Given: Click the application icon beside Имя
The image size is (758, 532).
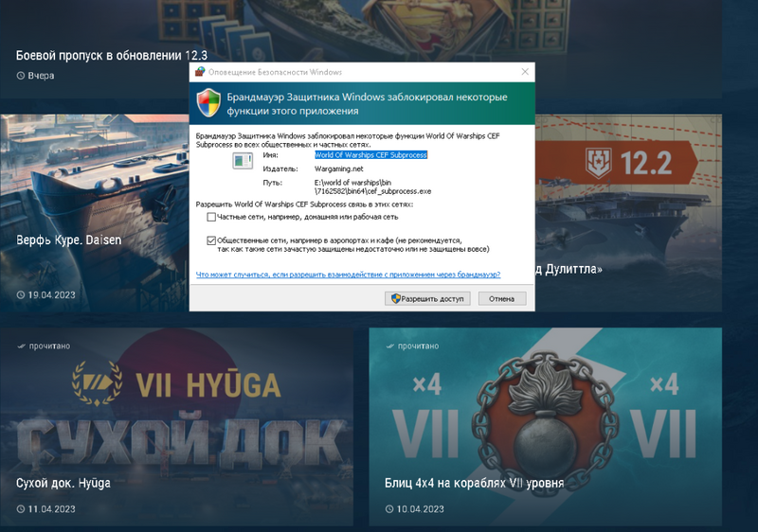Looking at the screenshot, I should (x=243, y=161).
